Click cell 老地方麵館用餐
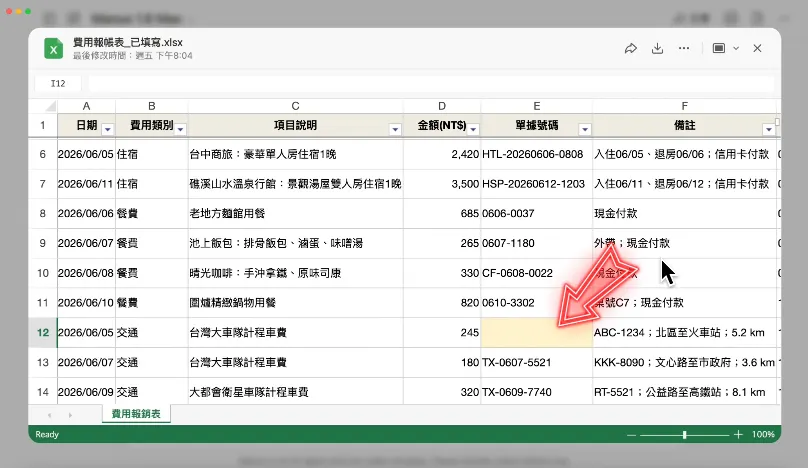 pyautogui.click(x=295, y=213)
